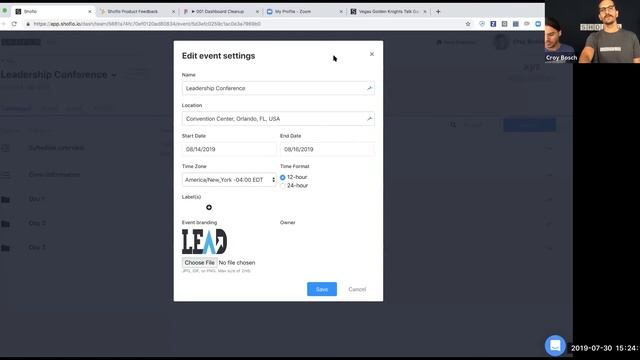Switch to 001 Dashboard Cleanup tab

tap(220, 11)
